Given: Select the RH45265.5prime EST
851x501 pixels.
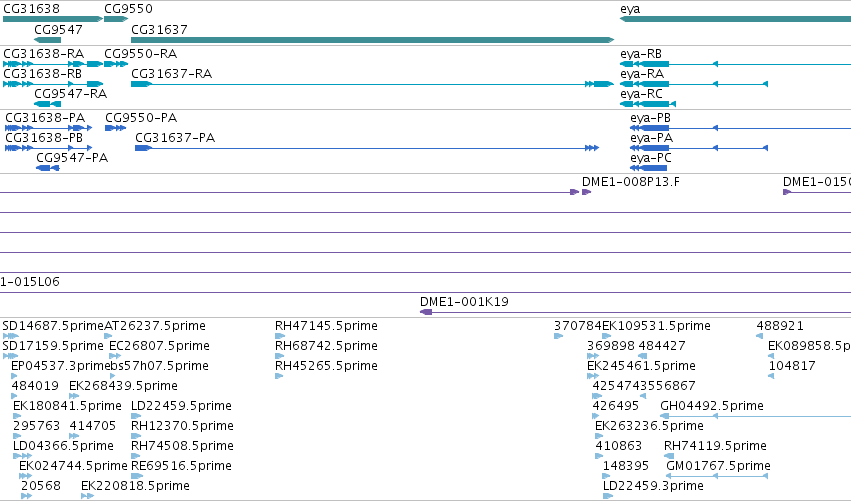Looking at the screenshot, I should [326, 365].
